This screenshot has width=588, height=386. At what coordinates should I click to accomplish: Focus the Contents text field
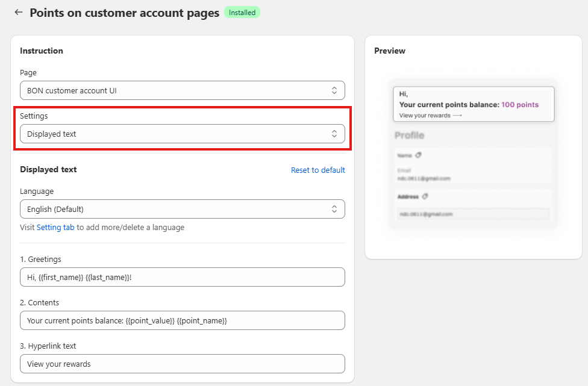tap(182, 320)
